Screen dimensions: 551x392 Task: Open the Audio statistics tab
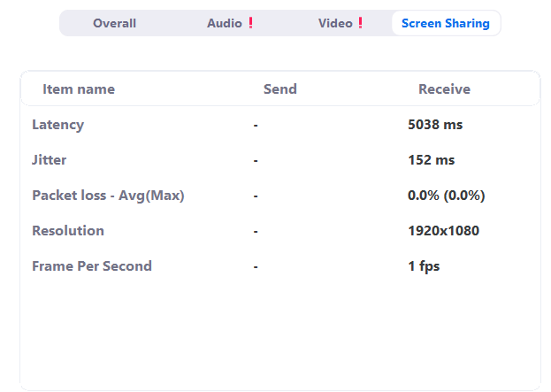[x=229, y=23]
